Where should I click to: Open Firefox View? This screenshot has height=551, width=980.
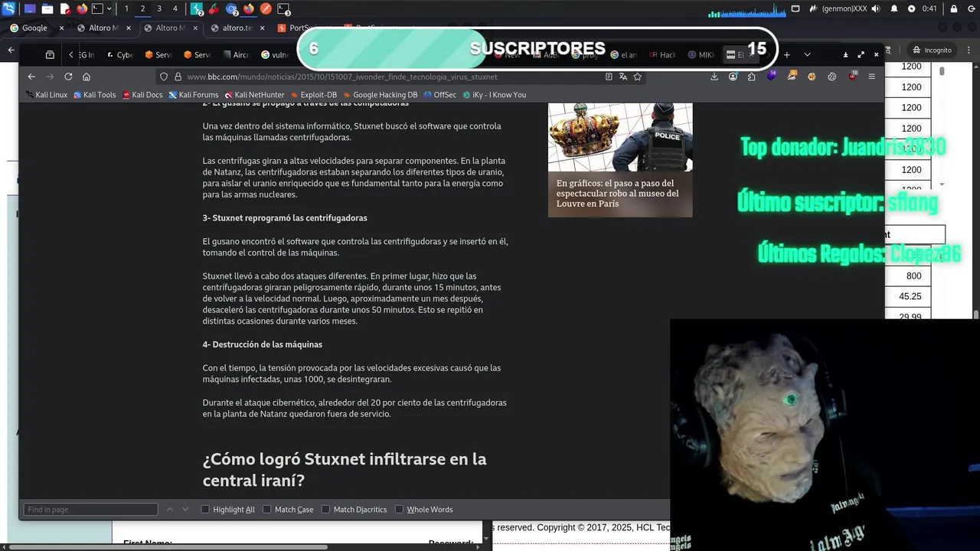click(50, 54)
